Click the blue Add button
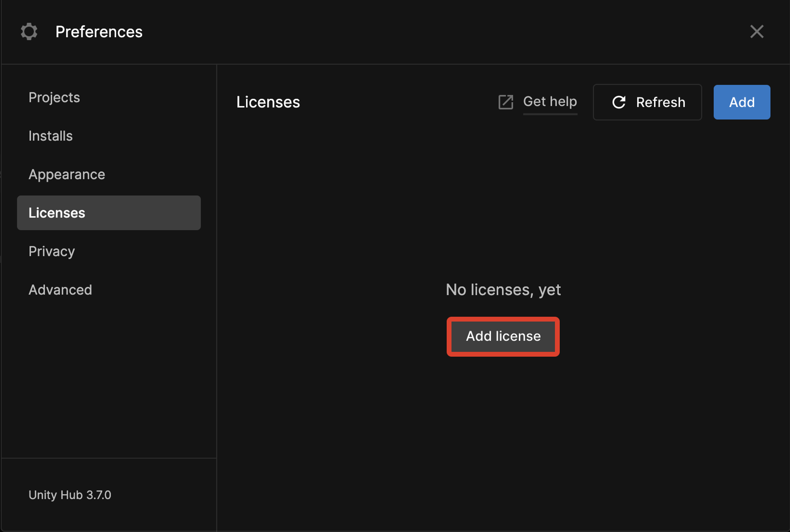 [742, 102]
